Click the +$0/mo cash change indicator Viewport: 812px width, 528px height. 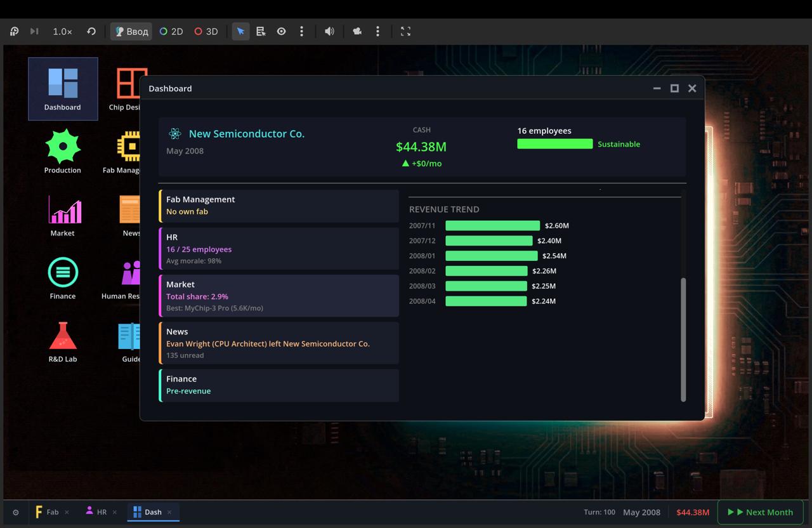coord(422,163)
